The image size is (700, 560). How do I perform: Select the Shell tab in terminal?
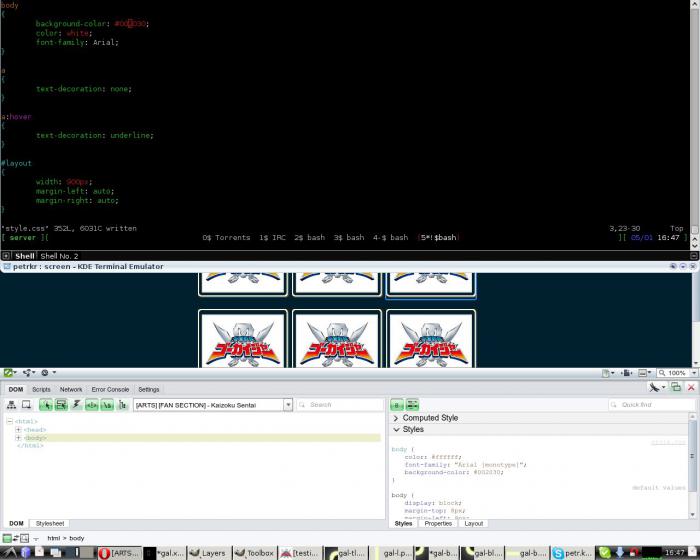[25, 256]
